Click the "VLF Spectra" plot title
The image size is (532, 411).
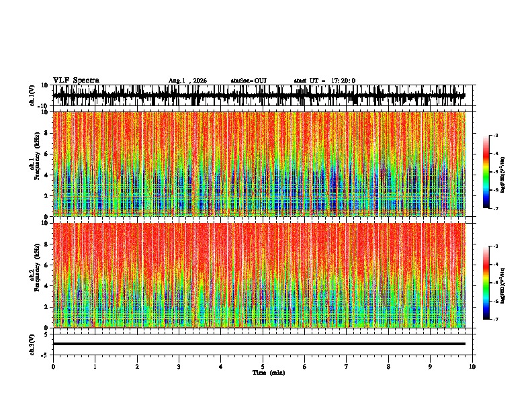point(76,81)
